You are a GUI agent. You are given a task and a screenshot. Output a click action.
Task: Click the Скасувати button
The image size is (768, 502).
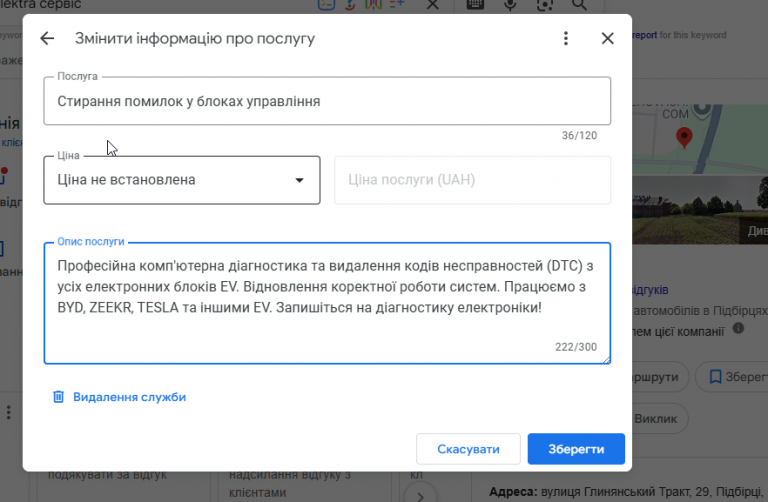pos(468,449)
